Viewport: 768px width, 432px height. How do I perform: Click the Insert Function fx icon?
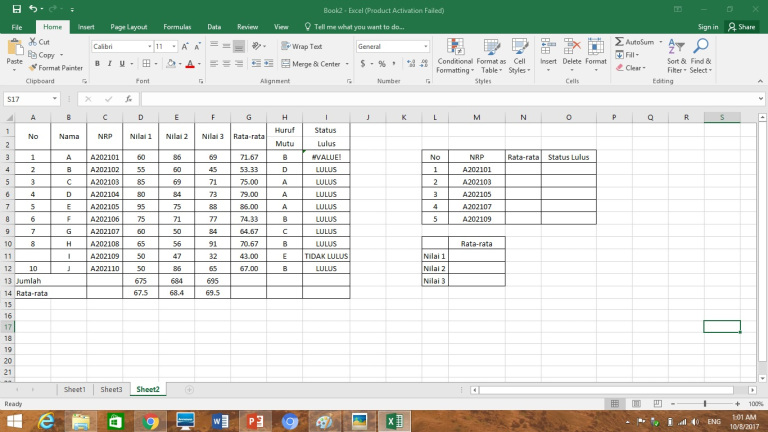(x=129, y=99)
